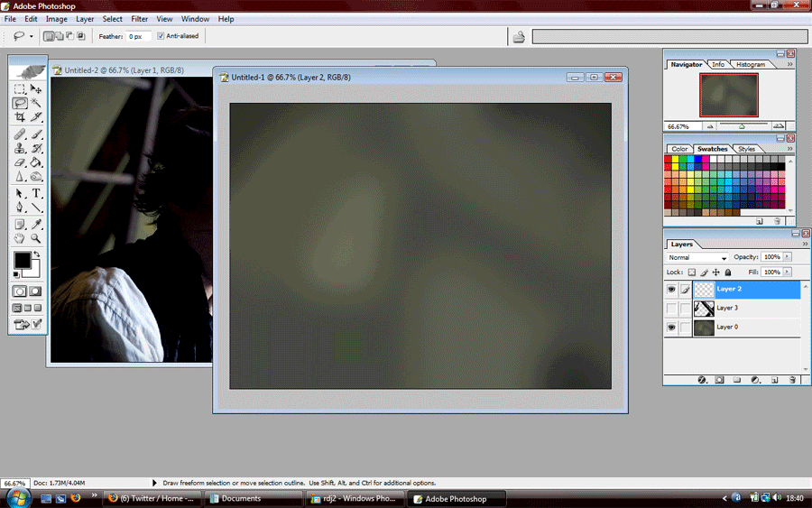Open the Select menu
The image size is (812, 508).
point(113,19)
